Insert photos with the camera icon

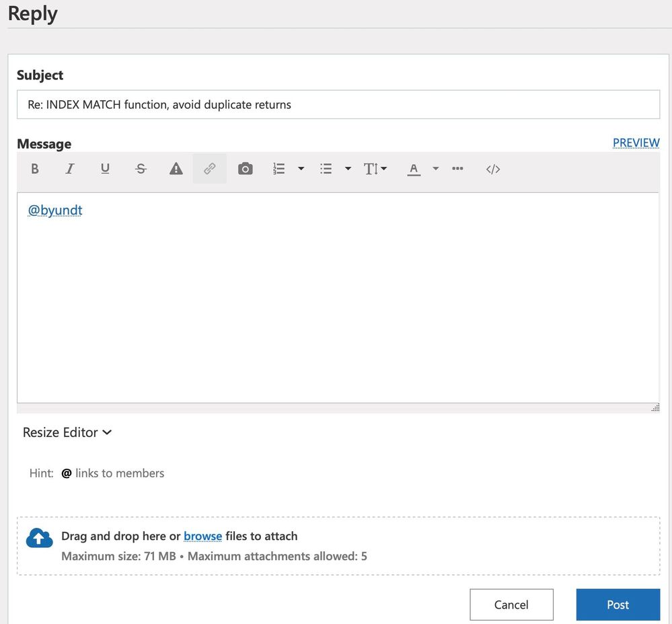tap(245, 169)
